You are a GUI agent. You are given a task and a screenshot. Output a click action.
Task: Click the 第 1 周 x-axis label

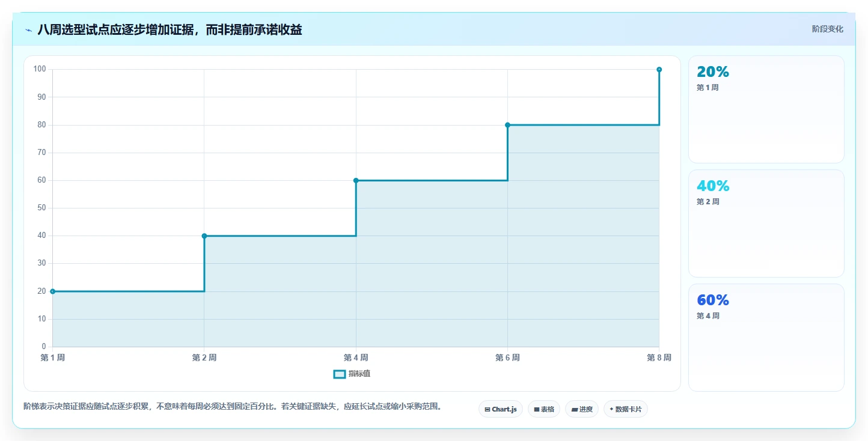point(53,357)
